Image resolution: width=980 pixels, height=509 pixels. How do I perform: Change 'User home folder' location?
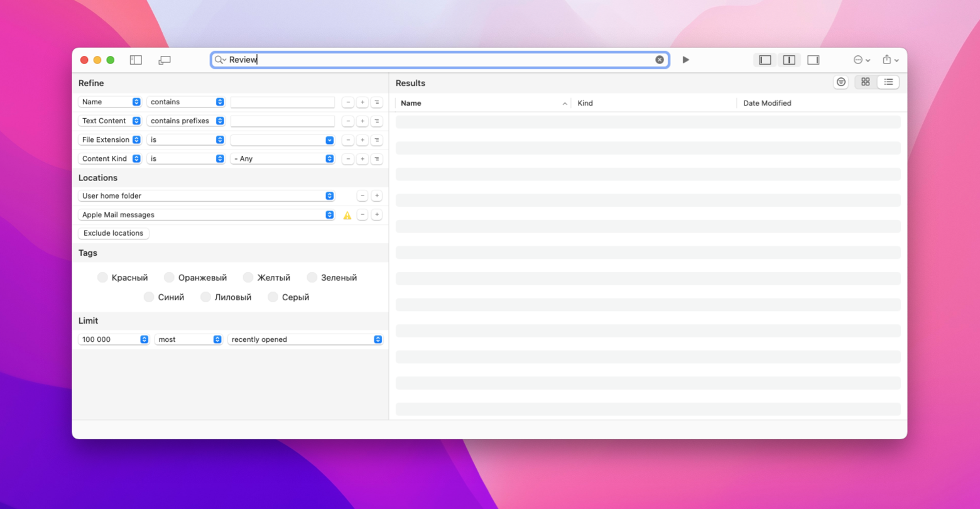[206, 195]
